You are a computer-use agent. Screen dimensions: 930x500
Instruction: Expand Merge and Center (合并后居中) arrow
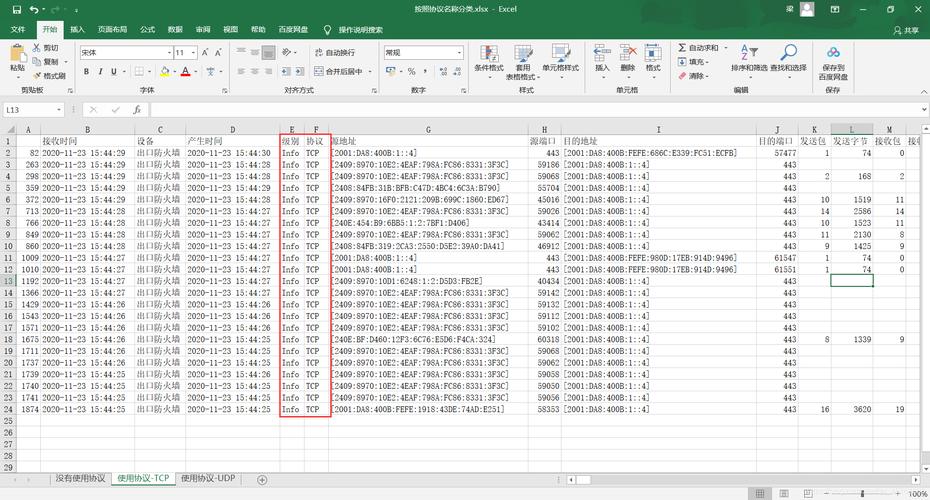tap(370, 71)
